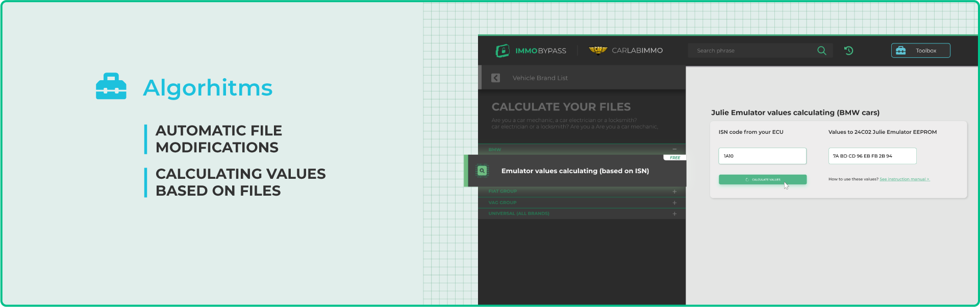Click the 24C02 Julie Emulator values field

point(872,156)
